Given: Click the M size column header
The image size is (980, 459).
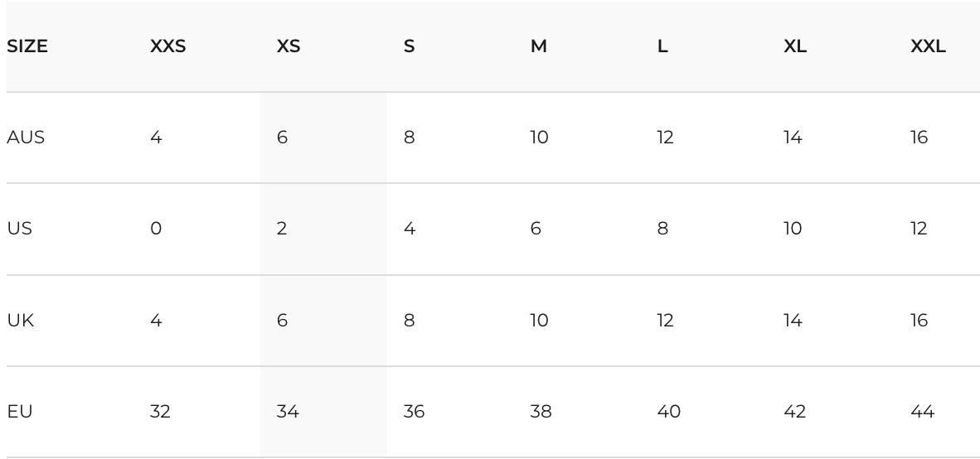Looking at the screenshot, I should [538, 46].
